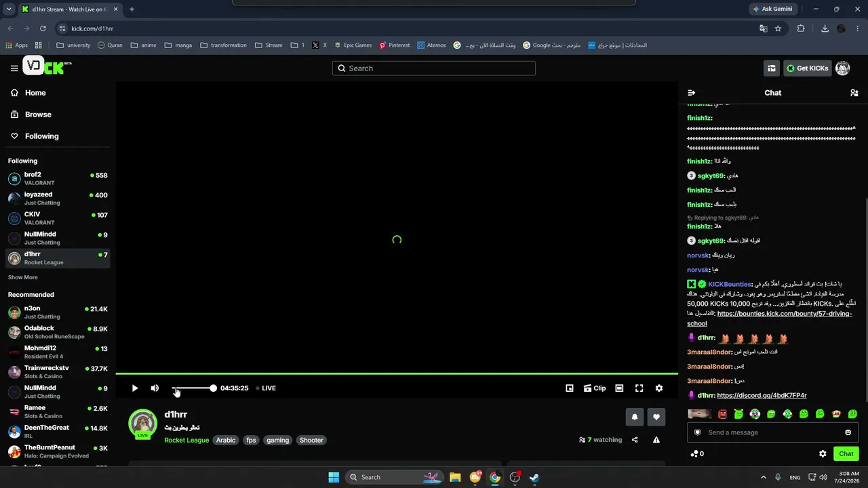This screenshot has height=488, width=868.
Task: Open DeenTheGreat IRL channel
Action: point(58,432)
